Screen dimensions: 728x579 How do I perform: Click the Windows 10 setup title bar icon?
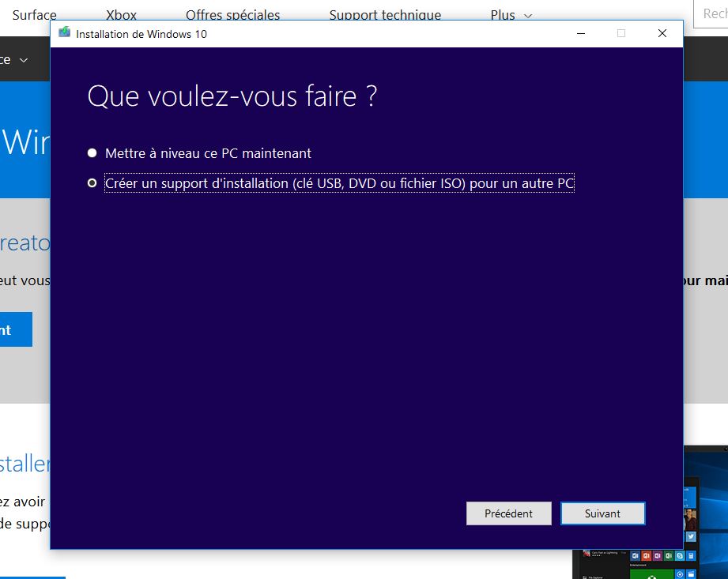coord(65,32)
